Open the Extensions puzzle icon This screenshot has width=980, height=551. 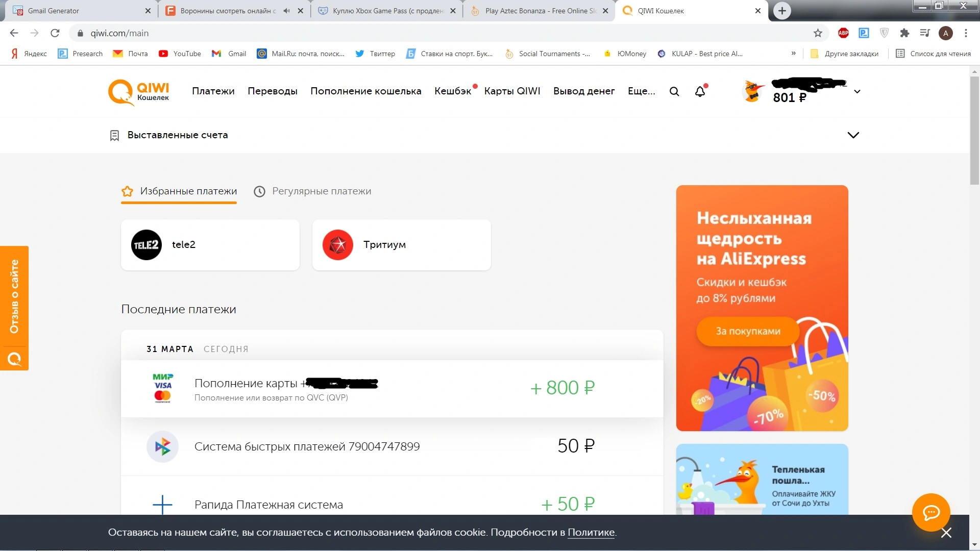904,33
